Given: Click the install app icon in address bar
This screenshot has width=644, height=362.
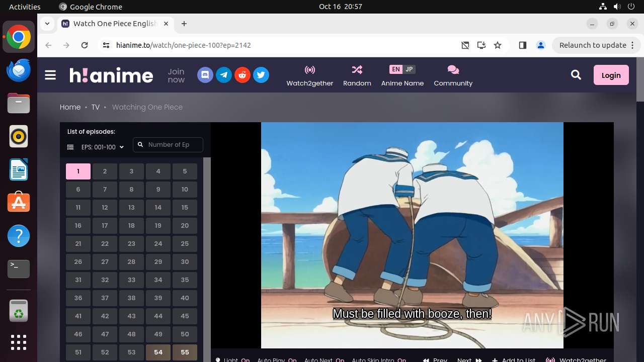Looking at the screenshot, I should click(x=481, y=45).
